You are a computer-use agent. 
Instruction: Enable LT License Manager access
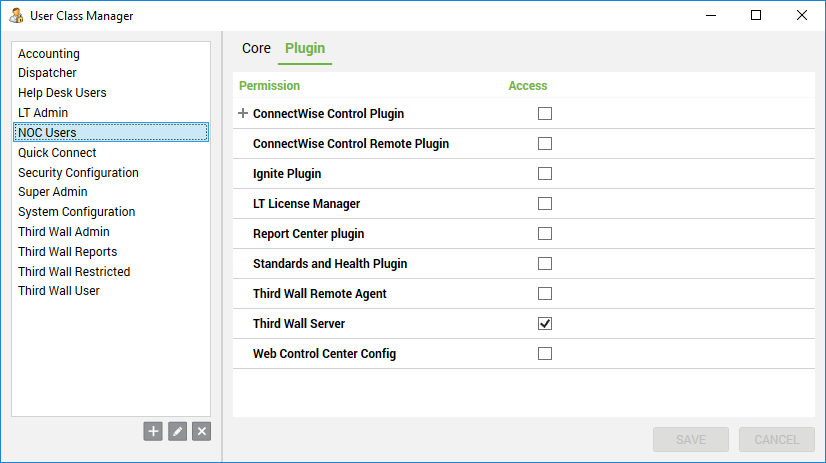(x=545, y=203)
